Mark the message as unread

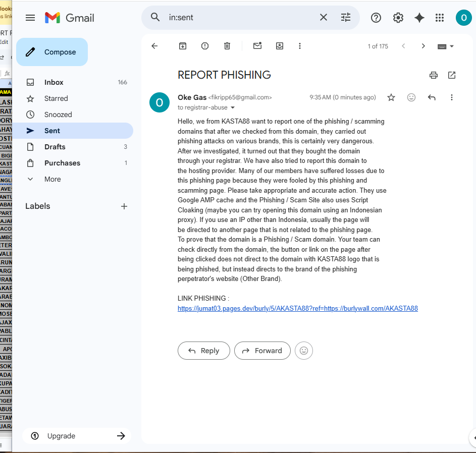[x=257, y=46]
